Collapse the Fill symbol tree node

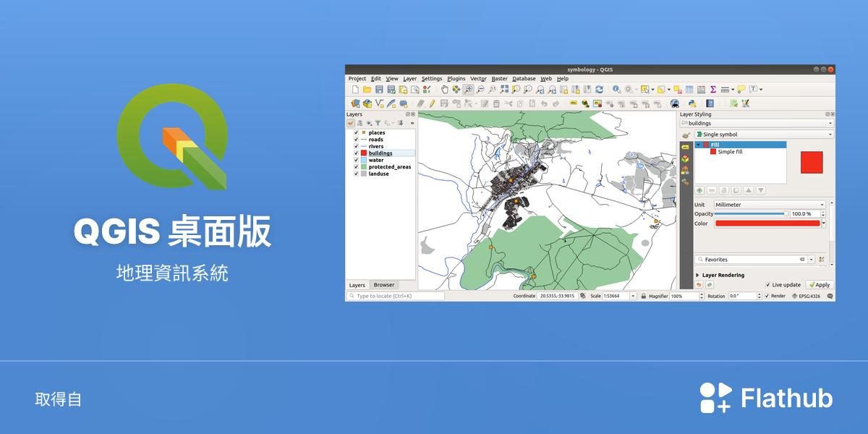click(x=699, y=145)
